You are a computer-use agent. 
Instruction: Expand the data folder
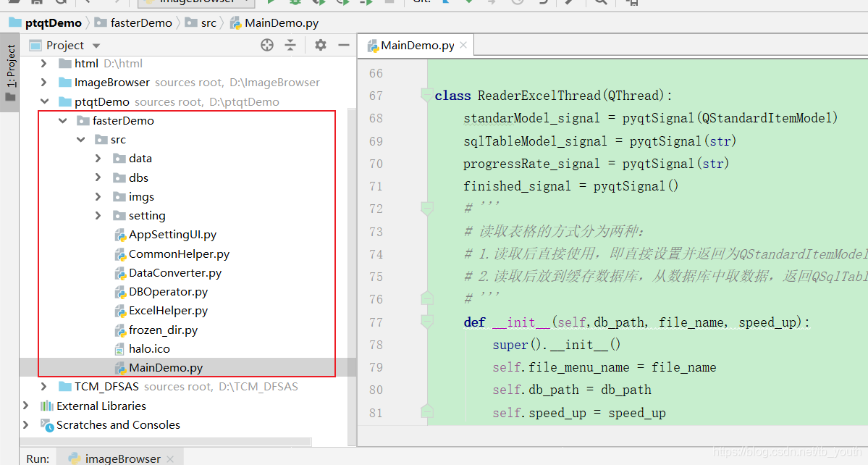coord(98,159)
